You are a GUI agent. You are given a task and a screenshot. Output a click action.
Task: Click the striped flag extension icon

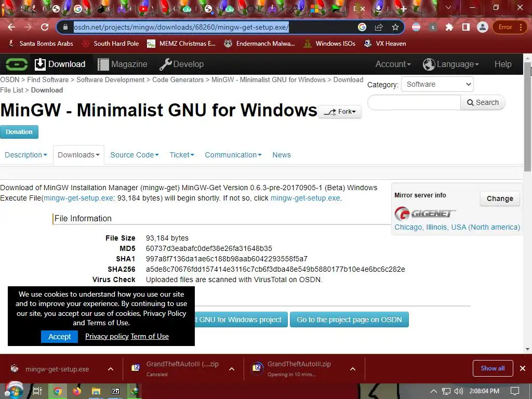tap(416, 27)
